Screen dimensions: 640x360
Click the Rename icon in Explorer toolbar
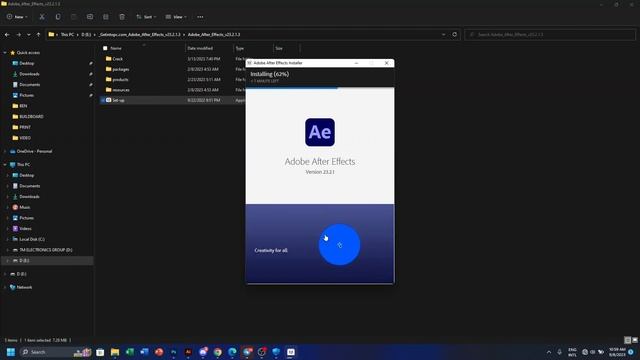point(90,17)
